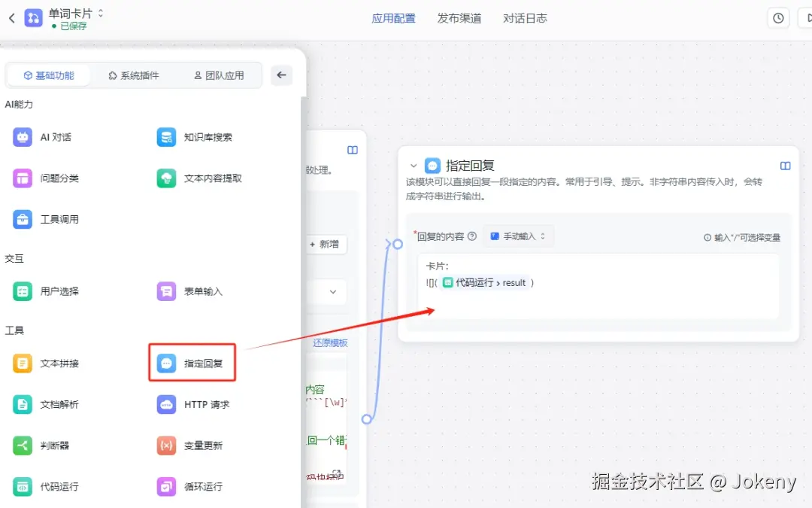Click the 指定回复 node title
This screenshot has width=812, height=508.
pyautogui.click(x=470, y=166)
